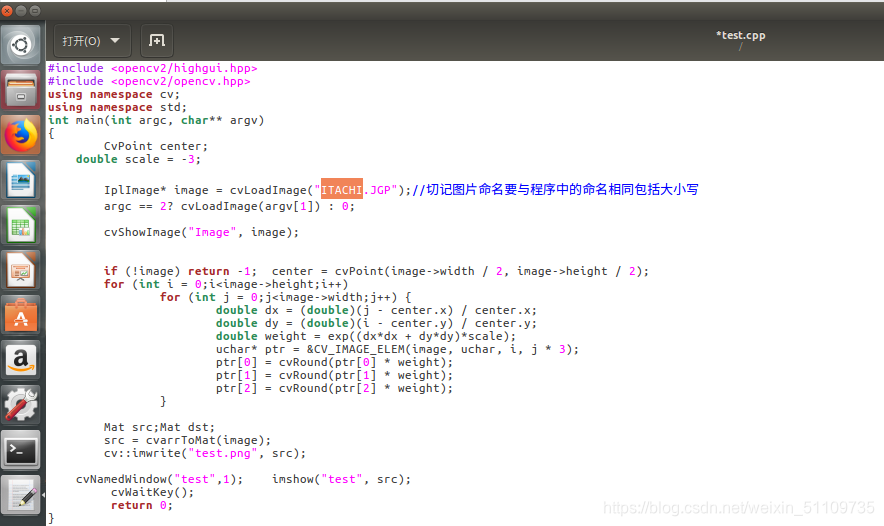This screenshot has width=884, height=526.
Task: Click the 'double weight = exp(...)' line
Action: [x=366, y=336]
